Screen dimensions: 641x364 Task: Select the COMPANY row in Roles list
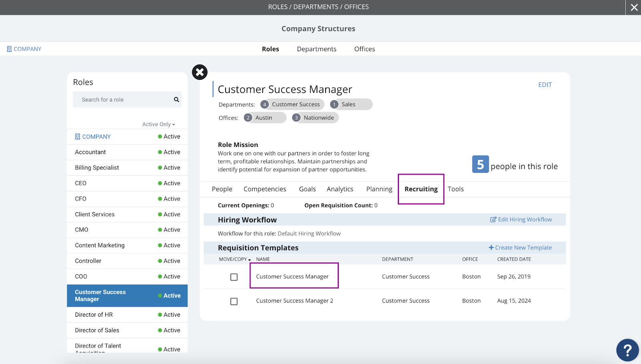coord(127,137)
